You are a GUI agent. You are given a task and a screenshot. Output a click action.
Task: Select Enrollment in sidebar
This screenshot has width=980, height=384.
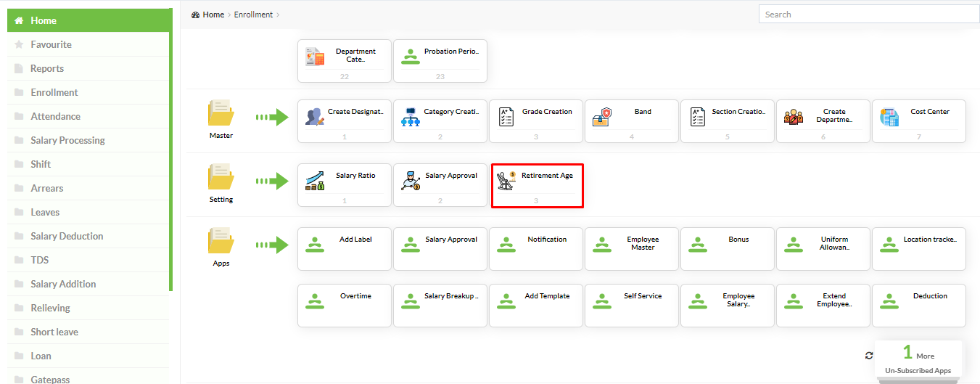pyautogui.click(x=88, y=92)
